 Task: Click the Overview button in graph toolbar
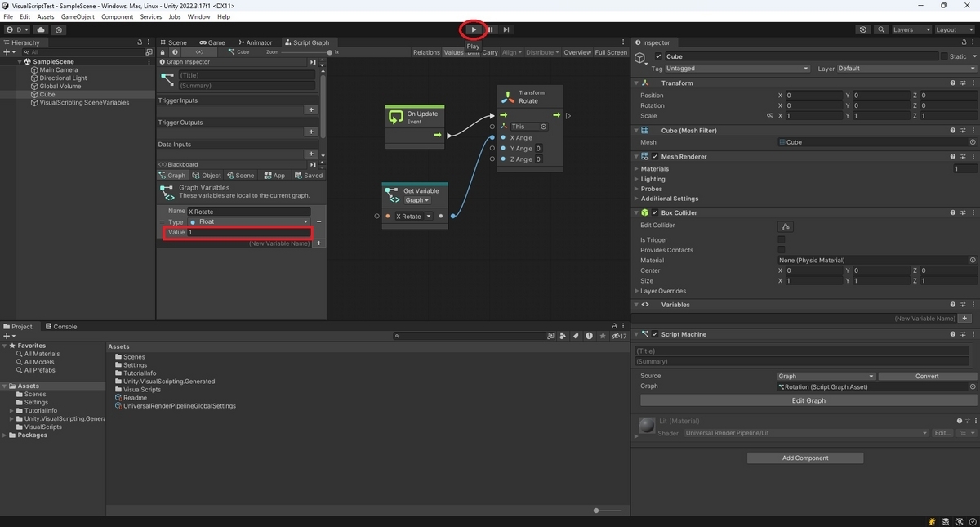[x=577, y=52]
